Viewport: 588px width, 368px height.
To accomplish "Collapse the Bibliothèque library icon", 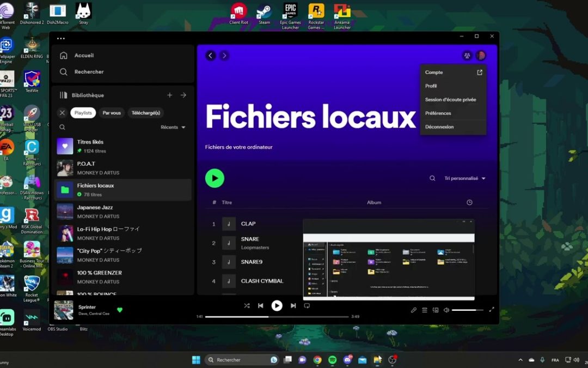I will tap(63, 95).
